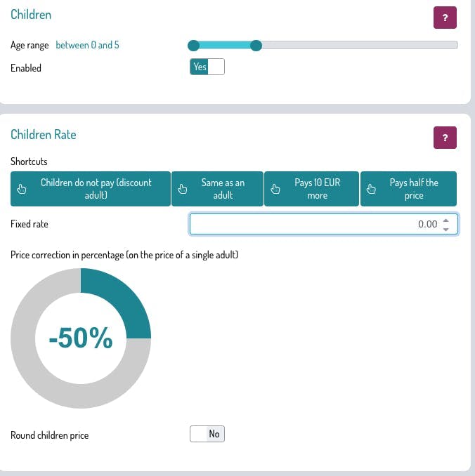This screenshot has height=476, width=475.
Task: Click the right age range slider handle
Action: point(256,46)
